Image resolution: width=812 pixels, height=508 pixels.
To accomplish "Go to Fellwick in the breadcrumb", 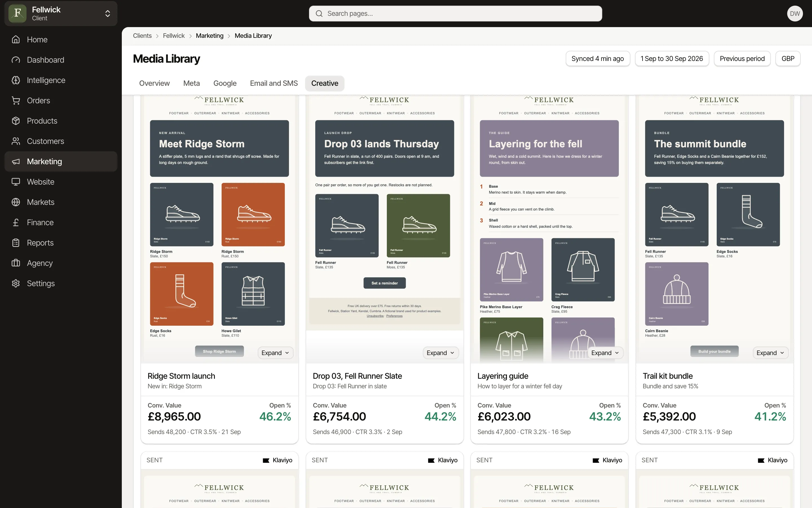I will [174, 36].
